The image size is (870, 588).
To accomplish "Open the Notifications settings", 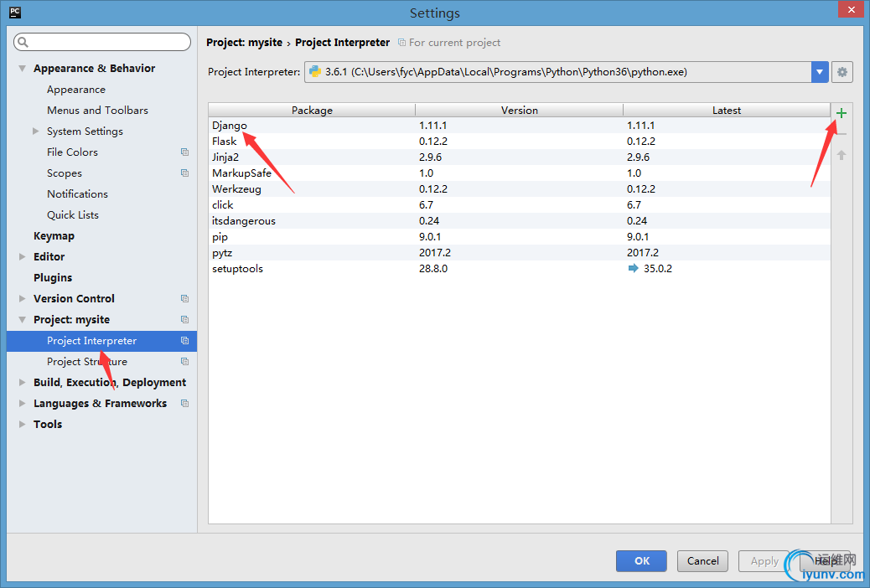I will [x=77, y=194].
